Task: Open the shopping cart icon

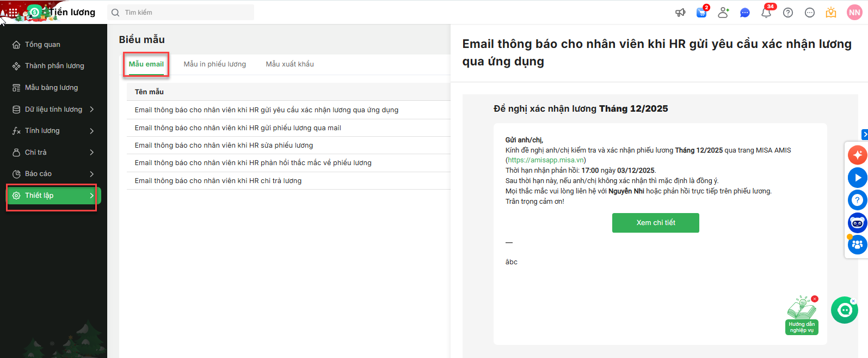Action: pyautogui.click(x=701, y=13)
